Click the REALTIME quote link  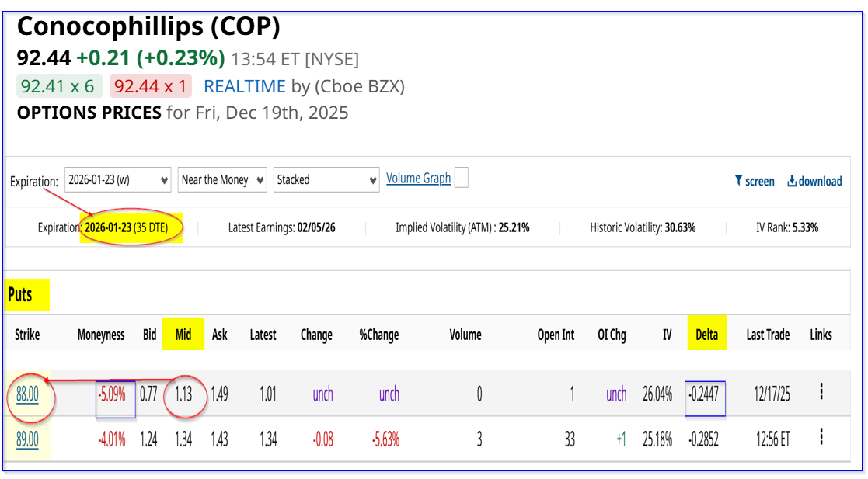click(245, 86)
